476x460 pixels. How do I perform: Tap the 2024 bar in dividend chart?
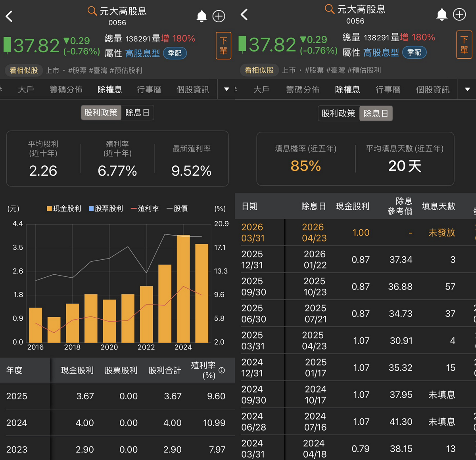[x=183, y=289]
